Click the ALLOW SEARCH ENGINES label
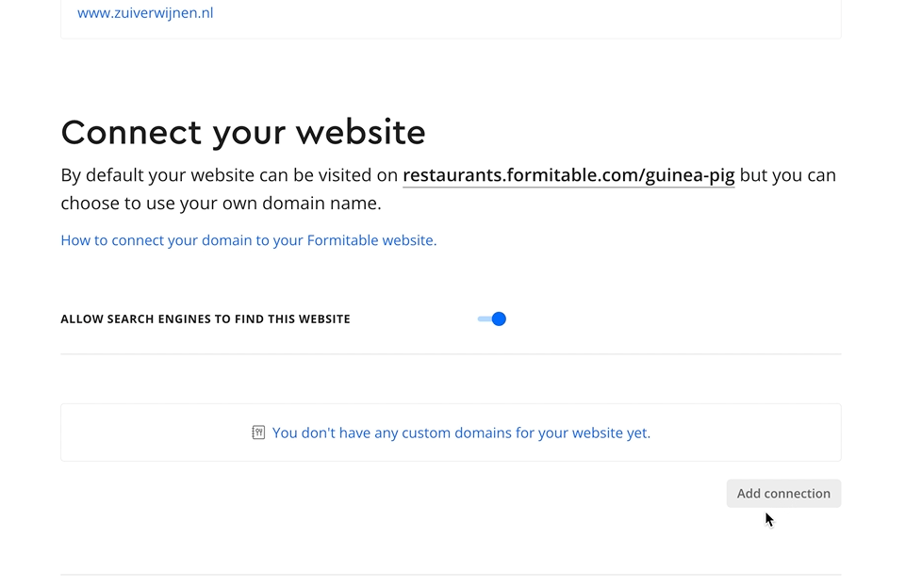The width and height of the screenshot is (905, 588). point(206,319)
